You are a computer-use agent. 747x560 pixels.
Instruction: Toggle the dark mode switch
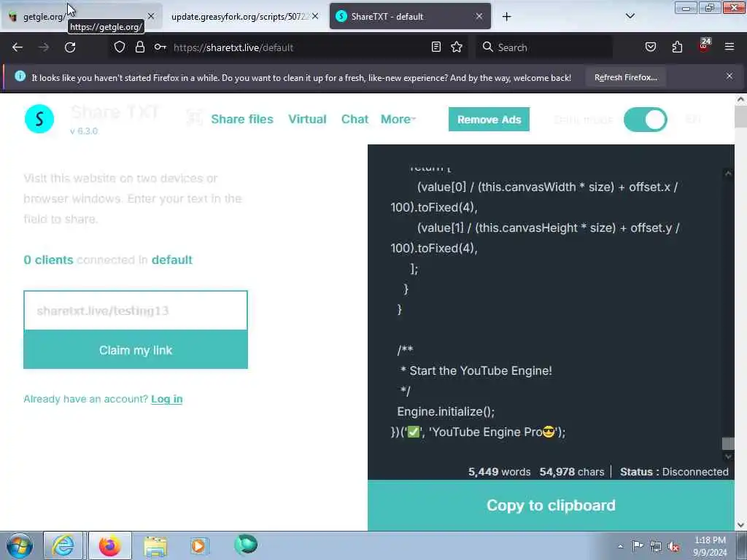tap(646, 120)
